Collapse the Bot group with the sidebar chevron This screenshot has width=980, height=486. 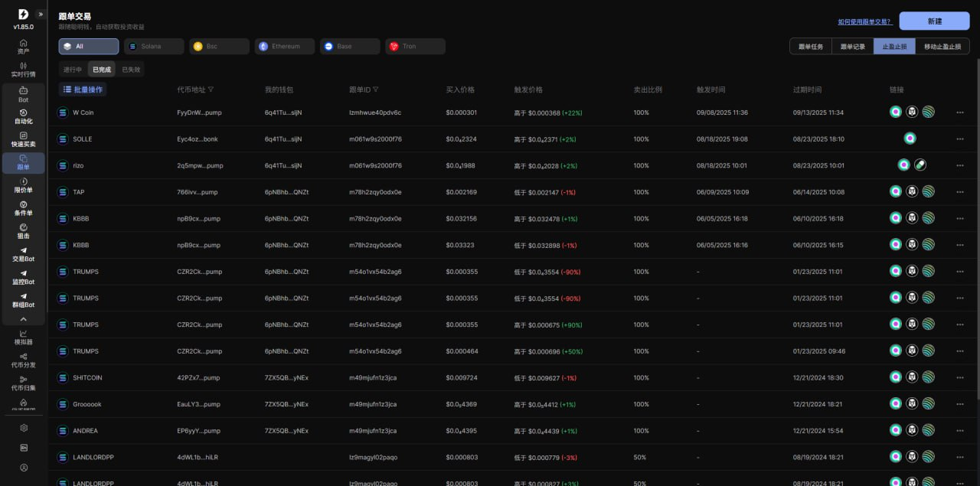coord(23,319)
